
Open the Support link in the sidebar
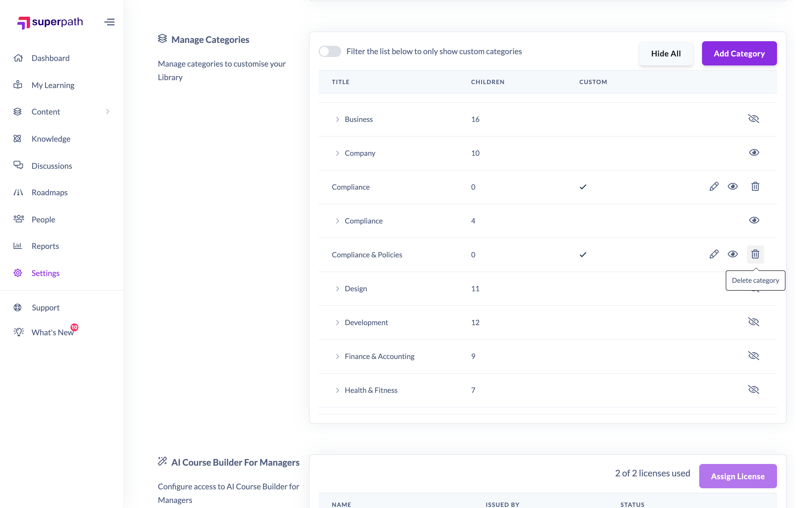[x=46, y=307]
